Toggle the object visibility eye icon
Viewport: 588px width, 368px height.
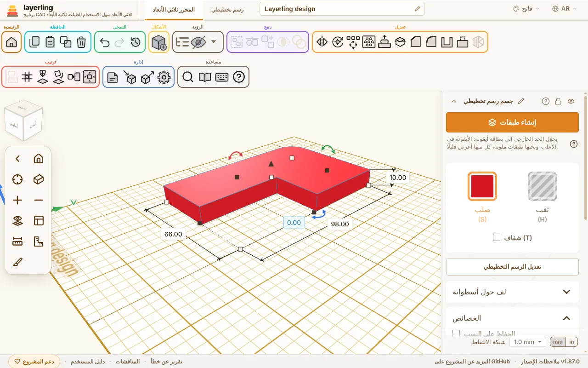(571, 101)
